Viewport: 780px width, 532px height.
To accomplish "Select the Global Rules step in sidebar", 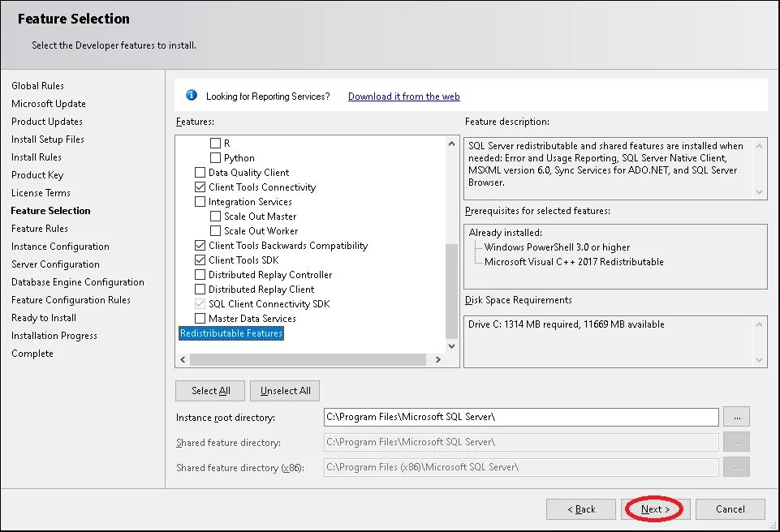I will tap(38, 85).
